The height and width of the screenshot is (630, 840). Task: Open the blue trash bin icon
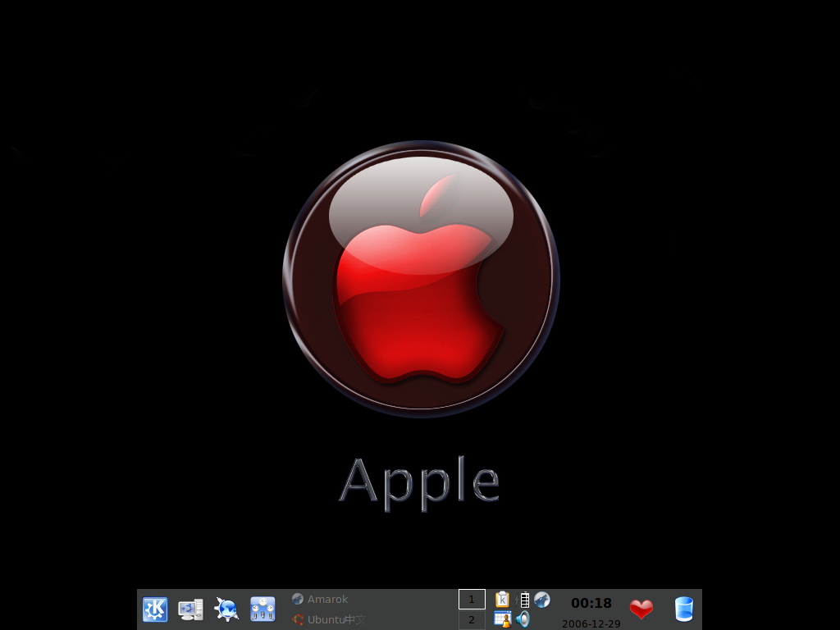tap(683, 609)
